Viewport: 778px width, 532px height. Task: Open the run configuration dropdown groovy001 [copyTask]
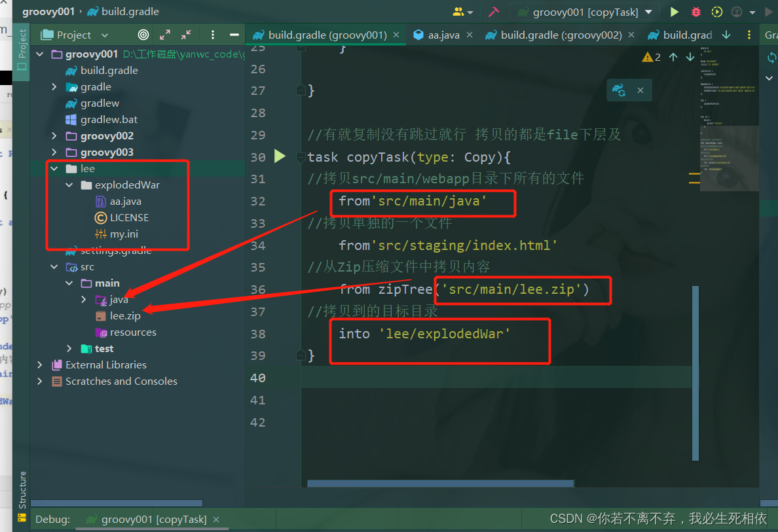(585, 12)
